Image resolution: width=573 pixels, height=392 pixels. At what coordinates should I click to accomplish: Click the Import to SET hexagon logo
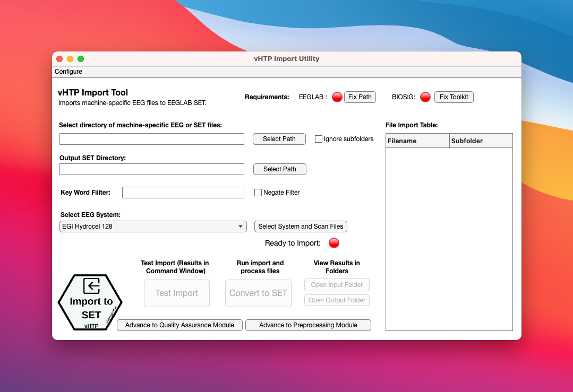tap(91, 302)
